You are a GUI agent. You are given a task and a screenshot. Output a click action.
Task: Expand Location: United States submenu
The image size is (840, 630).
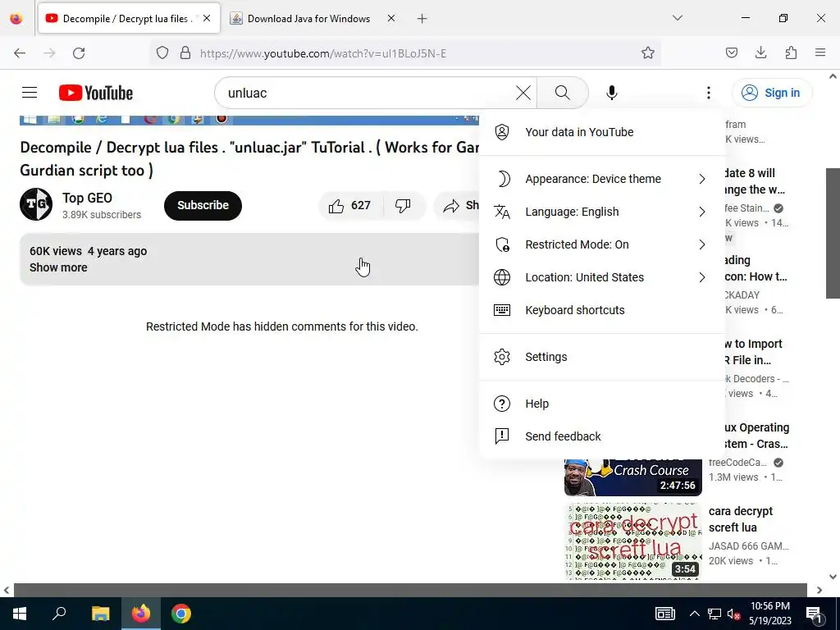click(601, 277)
